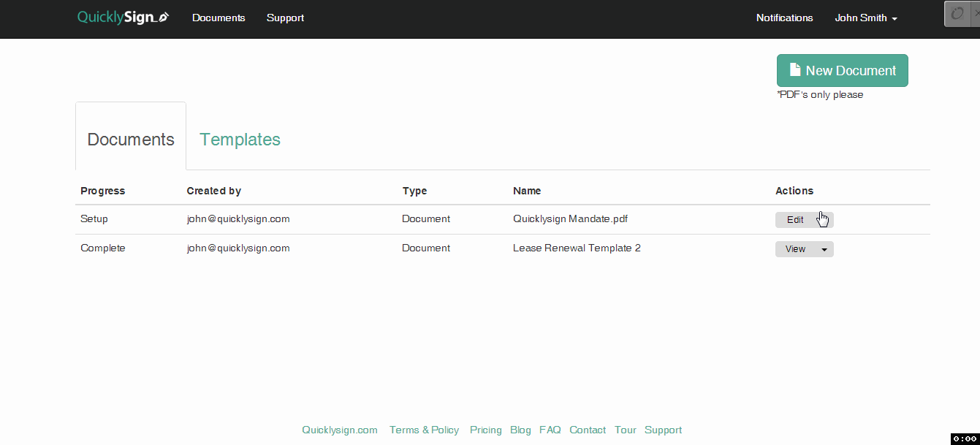Click the Actions column header
The width and height of the screenshot is (980, 445).
tap(794, 191)
